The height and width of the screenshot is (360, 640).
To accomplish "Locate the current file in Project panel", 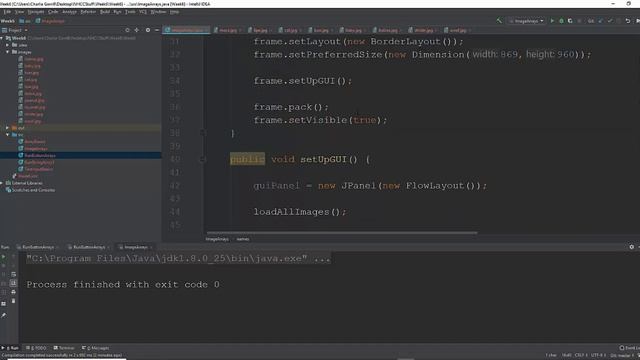I will tap(127, 30).
